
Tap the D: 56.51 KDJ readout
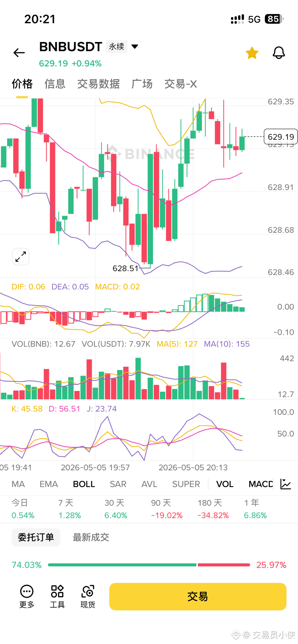pyautogui.click(x=64, y=409)
